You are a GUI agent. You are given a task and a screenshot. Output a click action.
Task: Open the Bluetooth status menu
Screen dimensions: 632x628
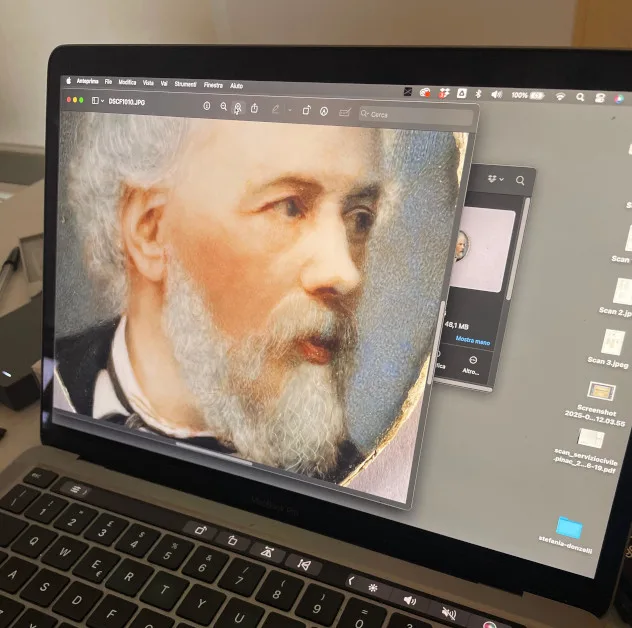point(478,94)
